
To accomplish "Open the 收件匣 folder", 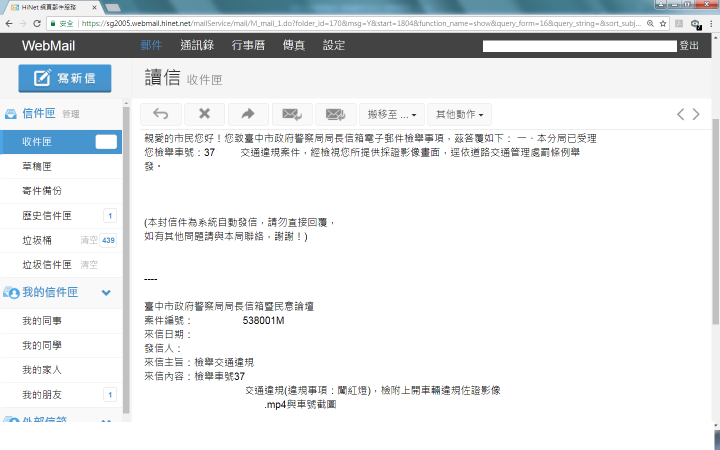I will coord(61,142).
